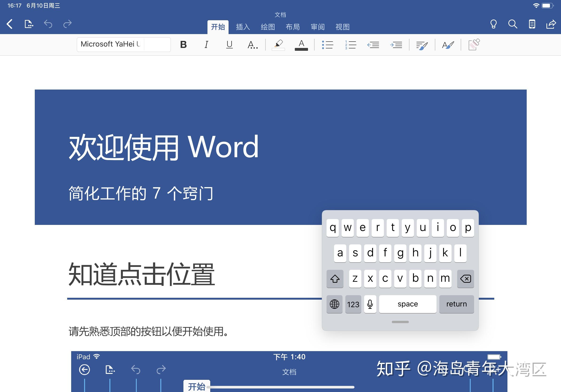The height and width of the screenshot is (392, 561).
Task: Open the font size box
Action: (157, 44)
